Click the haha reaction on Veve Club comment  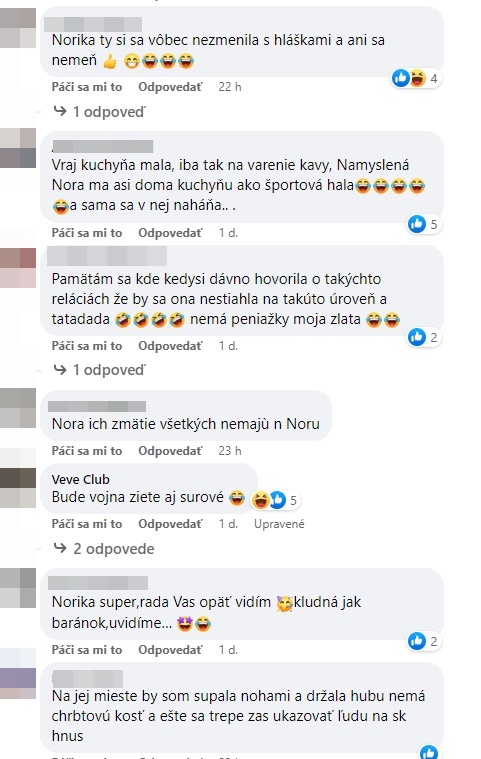click(260, 500)
